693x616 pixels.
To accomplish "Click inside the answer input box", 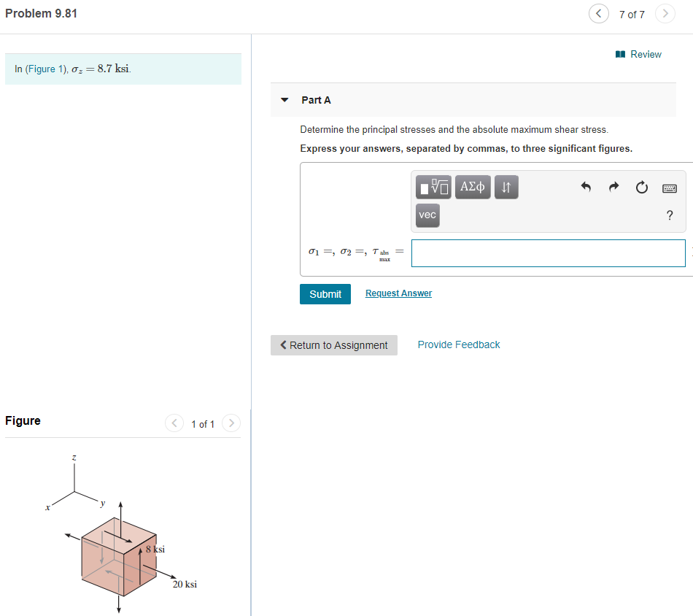I will pos(547,253).
